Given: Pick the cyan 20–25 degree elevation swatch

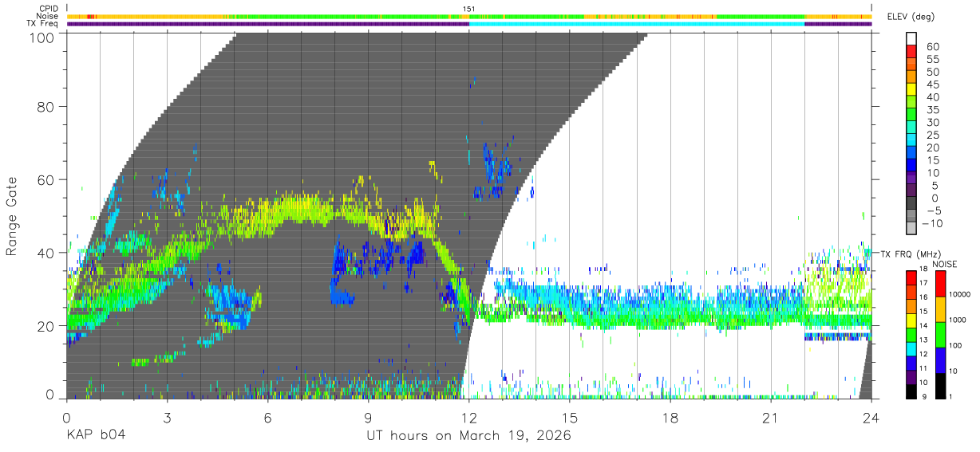Looking at the screenshot, I should [911, 140].
